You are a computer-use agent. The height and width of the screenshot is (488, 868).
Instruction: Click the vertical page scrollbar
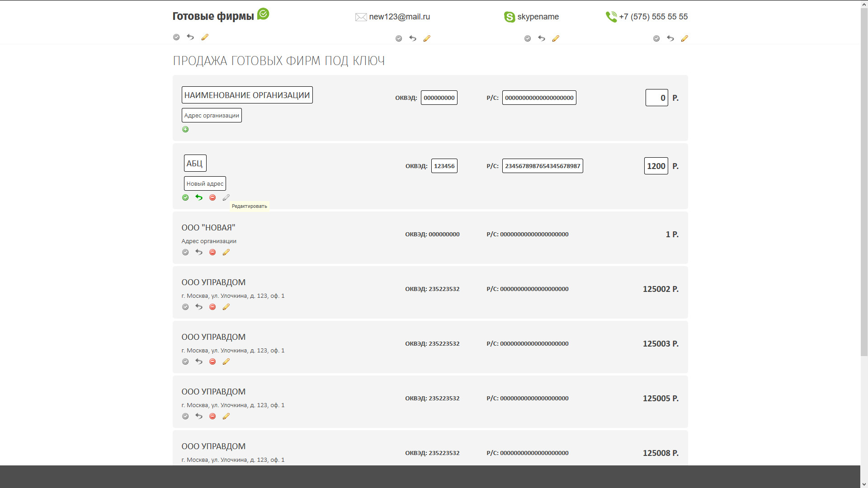tap(864, 181)
